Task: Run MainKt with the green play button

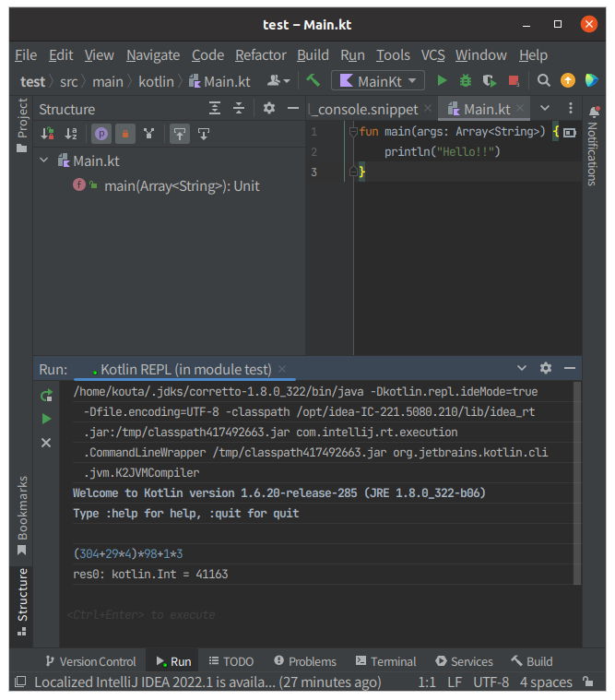Action: [442, 81]
